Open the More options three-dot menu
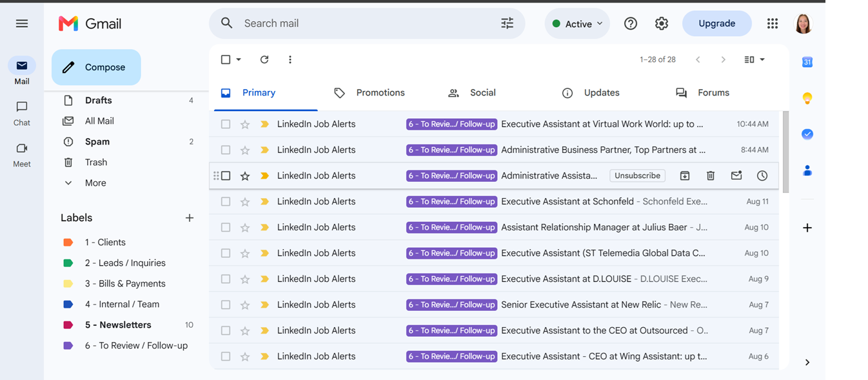868x380 pixels. coord(290,59)
